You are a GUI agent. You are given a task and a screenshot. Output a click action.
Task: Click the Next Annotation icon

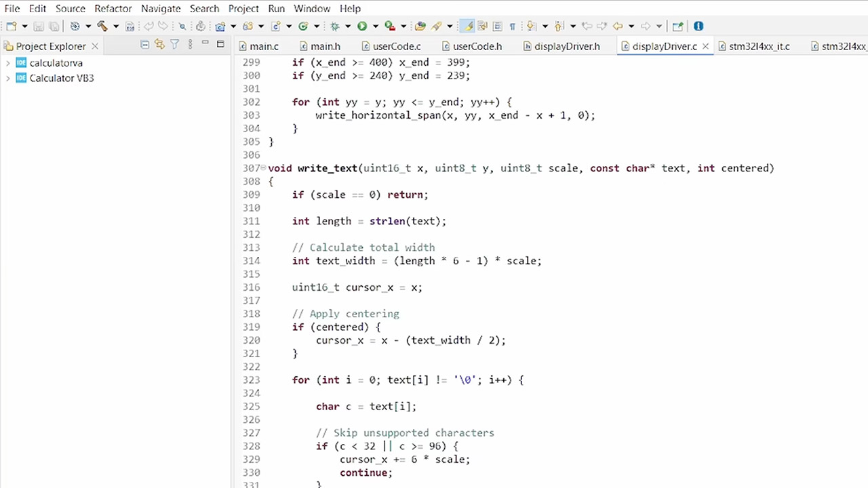[531, 26]
